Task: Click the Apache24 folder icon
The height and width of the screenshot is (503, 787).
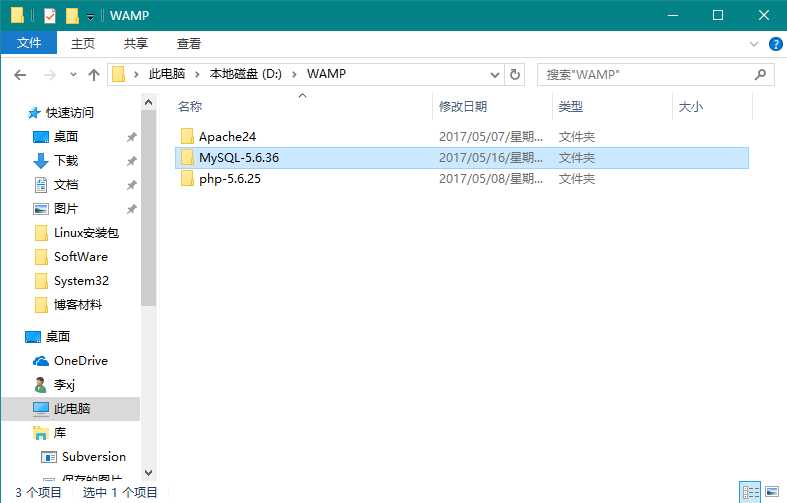Action: tap(187, 136)
